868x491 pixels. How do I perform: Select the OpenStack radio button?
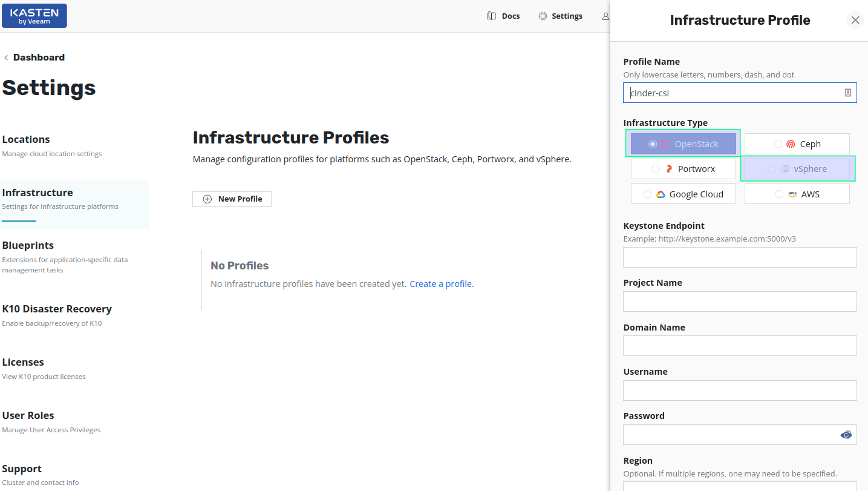pos(652,144)
